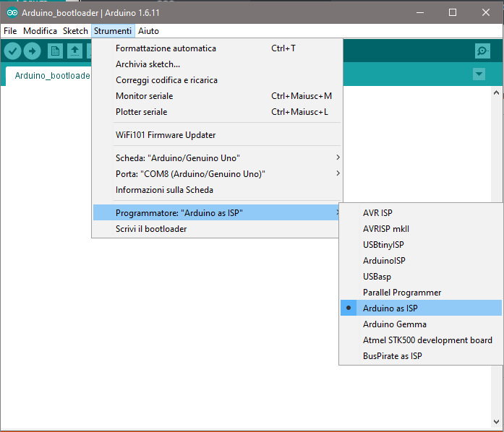Switch to Arduino_bootloader sketch tab

coord(49,76)
